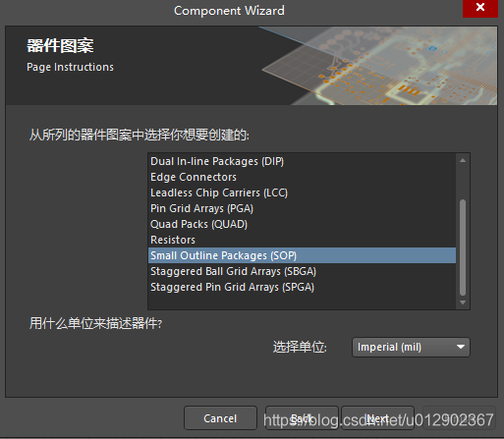Image resolution: width=504 pixels, height=439 pixels.
Task: Close the Component Wizard dialog
Action: 480,8
